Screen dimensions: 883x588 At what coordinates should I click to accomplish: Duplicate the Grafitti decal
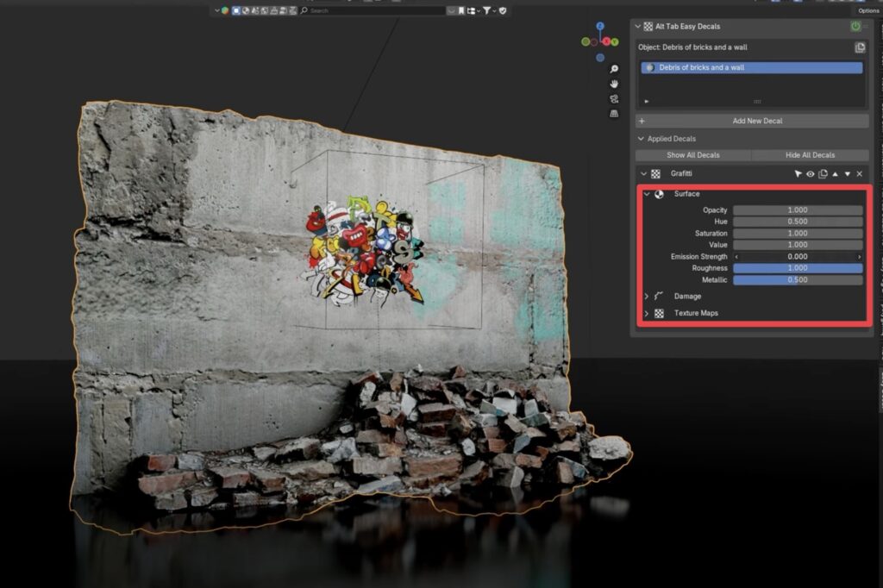pos(823,174)
